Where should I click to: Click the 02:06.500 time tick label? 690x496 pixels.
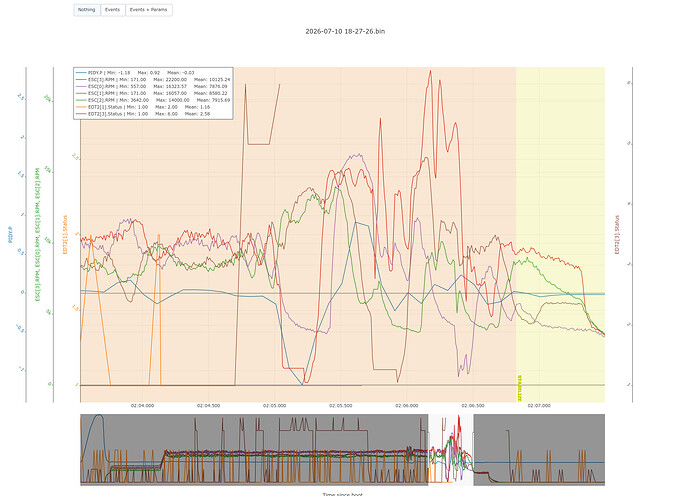click(x=473, y=406)
